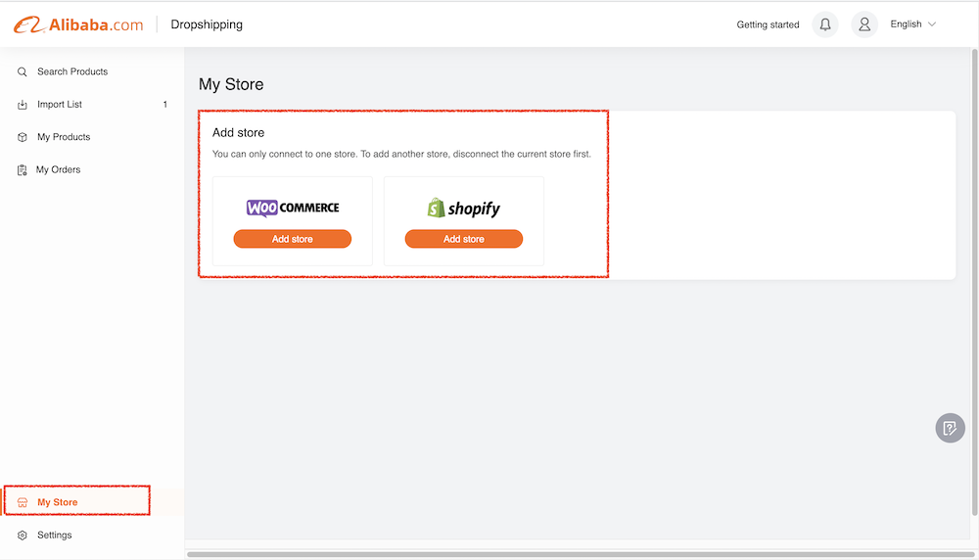Open notifications bell icon
This screenshot has height=560, width=979.
tap(824, 24)
